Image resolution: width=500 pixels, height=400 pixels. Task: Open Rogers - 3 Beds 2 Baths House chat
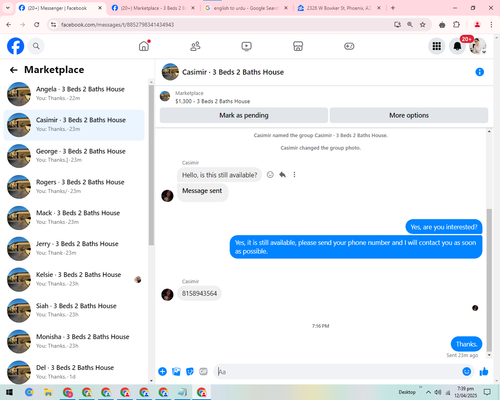coord(74,187)
